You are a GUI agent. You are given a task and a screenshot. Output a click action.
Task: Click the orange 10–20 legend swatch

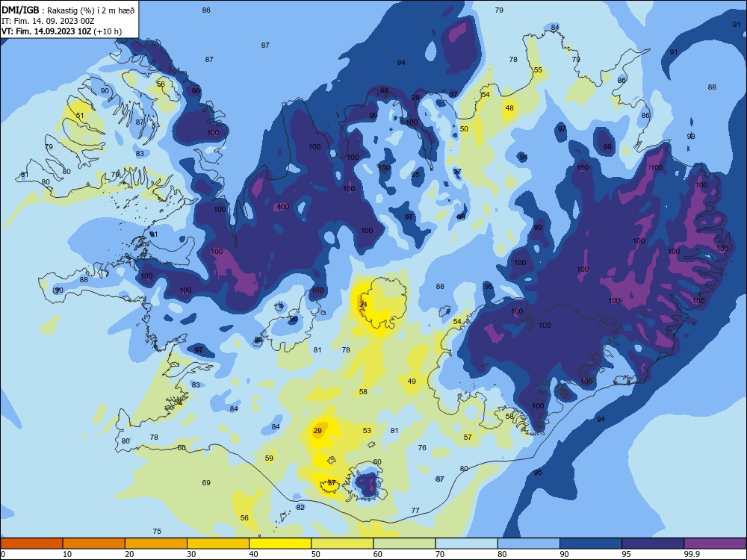[x=94, y=544]
